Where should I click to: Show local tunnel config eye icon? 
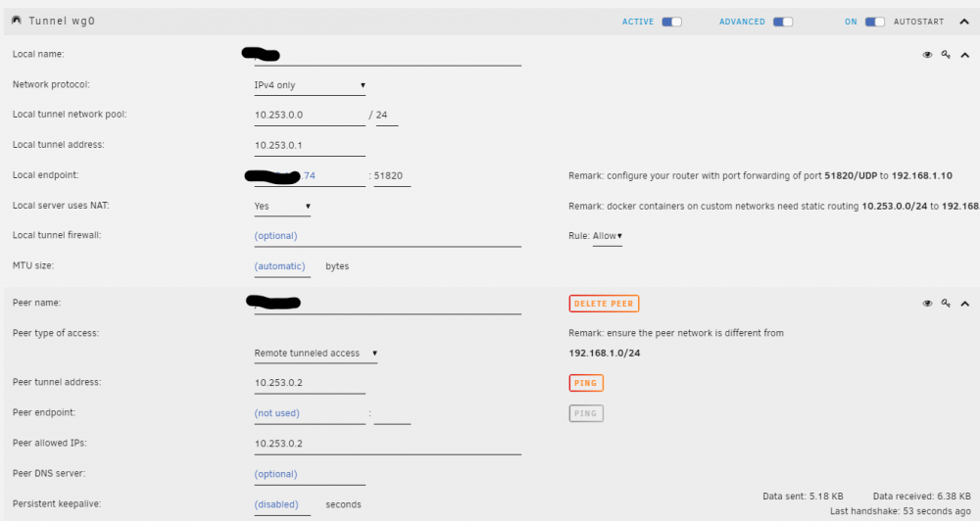(927, 55)
